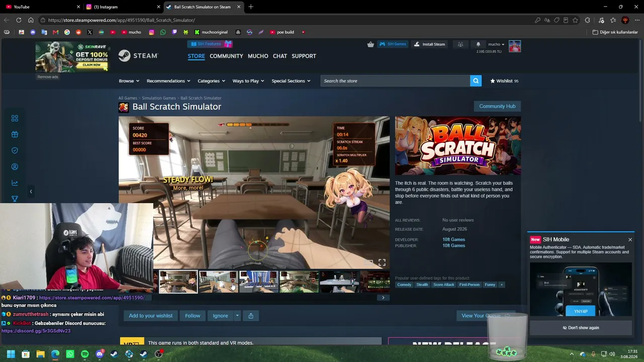Open Discord from the Windows taskbar
Viewport: 644px width, 362px height.
tap(99, 354)
